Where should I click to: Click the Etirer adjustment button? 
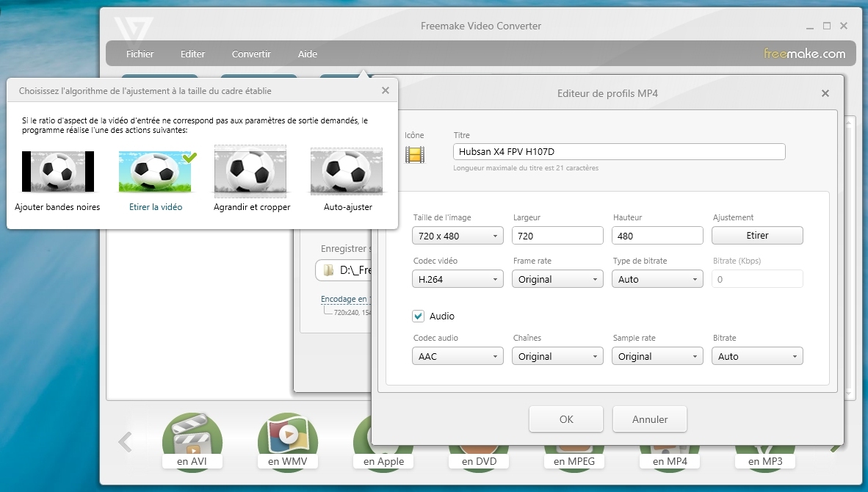coord(756,235)
